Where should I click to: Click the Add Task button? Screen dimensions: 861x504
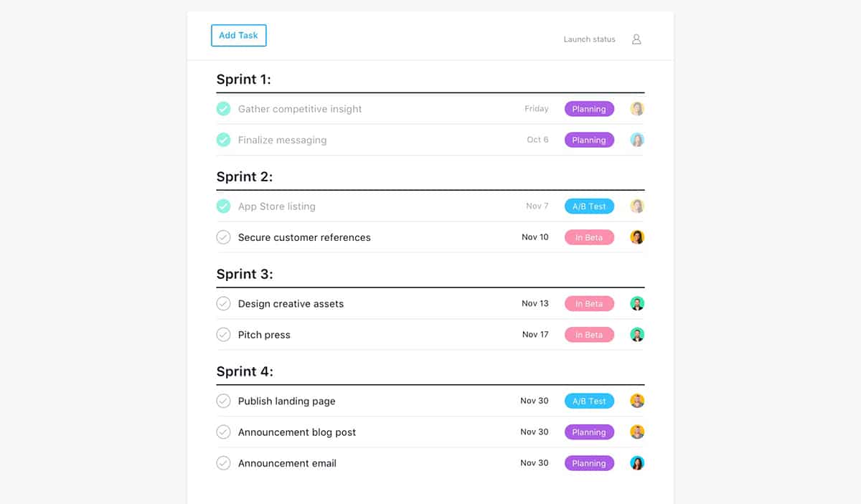[238, 36]
